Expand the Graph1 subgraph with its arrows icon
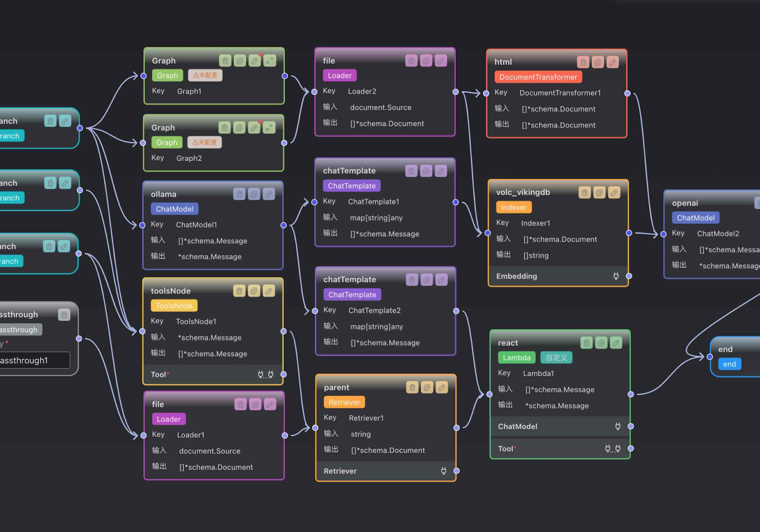This screenshot has height=532, width=760. [x=270, y=60]
